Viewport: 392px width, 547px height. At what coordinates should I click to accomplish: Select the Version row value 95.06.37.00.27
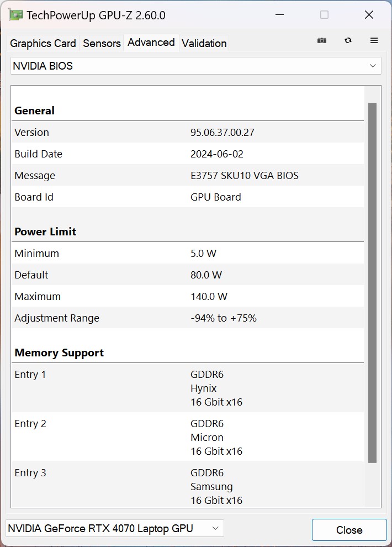coord(222,132)
